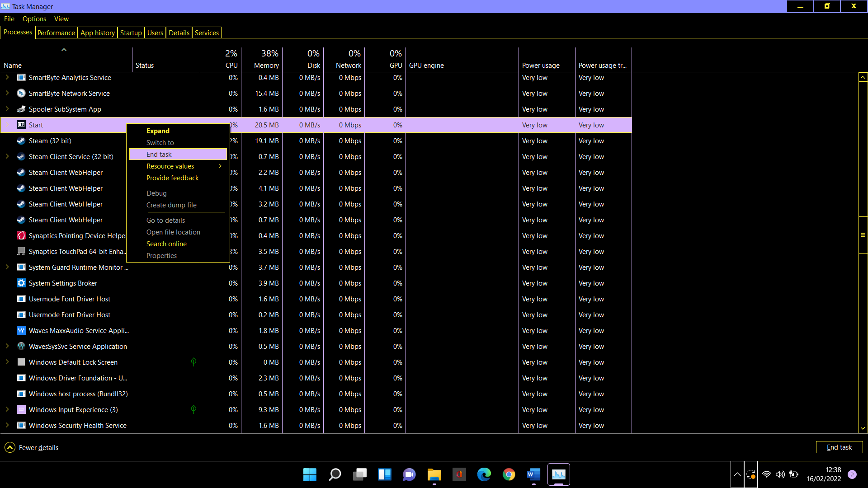
Task: Click Fewer details button
Action: (x=32, y=447)
